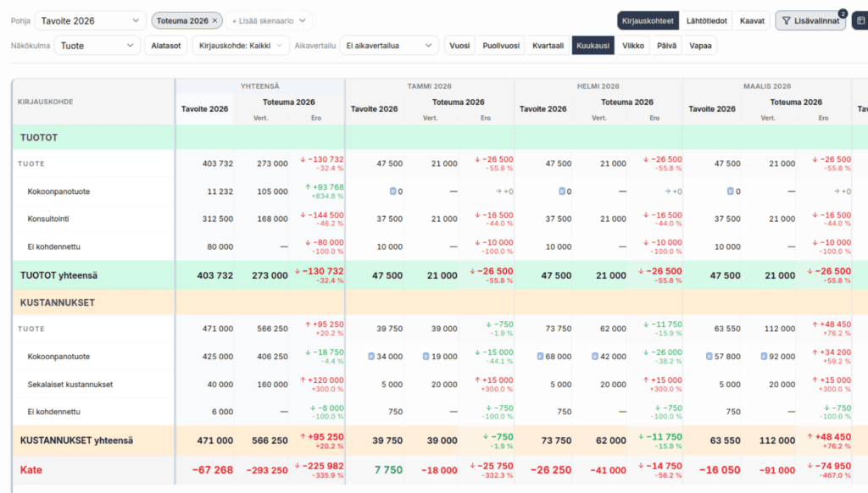Viewport: 868px width, 493px height.
Task: Remove the Toteuma 2026 scenario chip
Action: pos(214,21)
